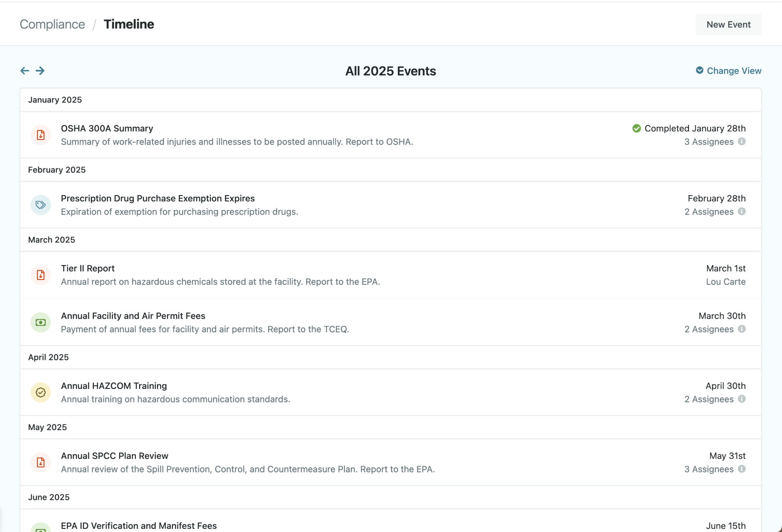
Task: Click the assignee name Lou Carte
Action: pos(726,281)
